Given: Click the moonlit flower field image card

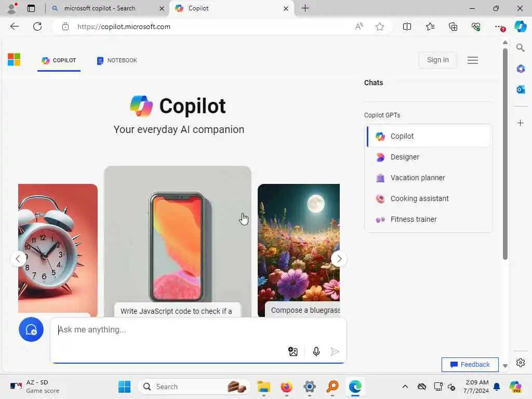Looking at the screenshot, I should (299, 250).
